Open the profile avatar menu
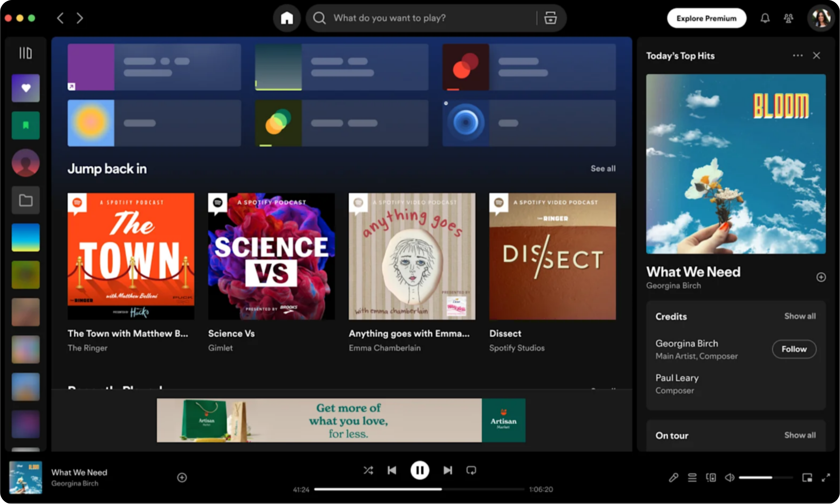The width and height of the screenshot is (840, 504). (821, 18)
